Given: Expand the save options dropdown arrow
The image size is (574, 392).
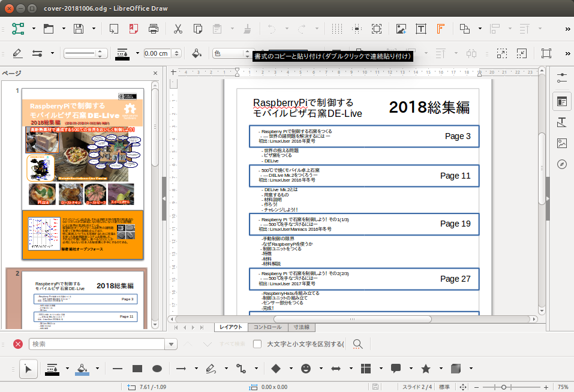Looking at the screenshot, I should click(94, 29).
